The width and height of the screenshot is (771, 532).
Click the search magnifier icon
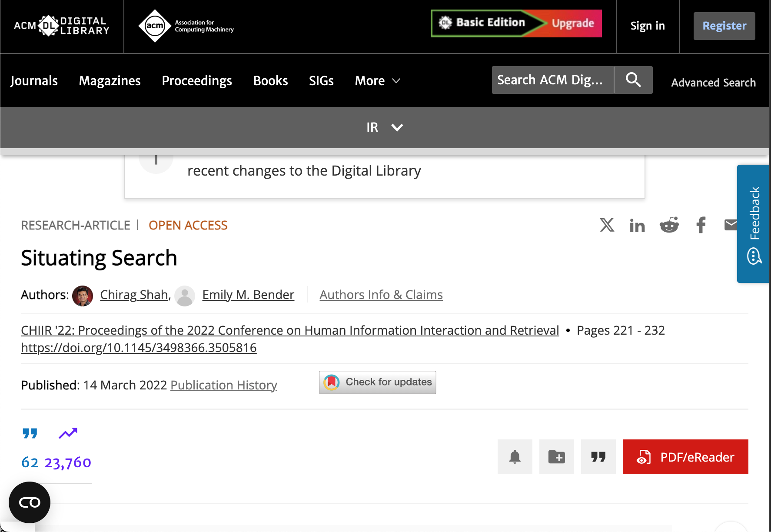tap(633, 80)
